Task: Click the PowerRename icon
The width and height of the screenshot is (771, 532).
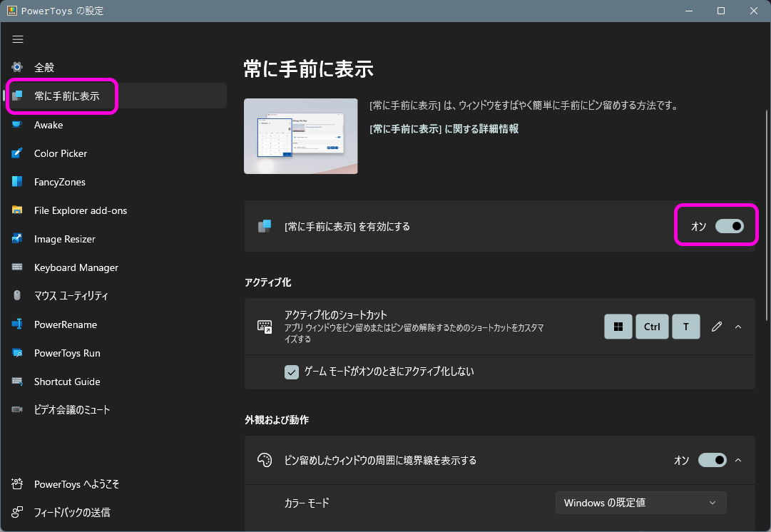Action: click(x=17, y=324)
